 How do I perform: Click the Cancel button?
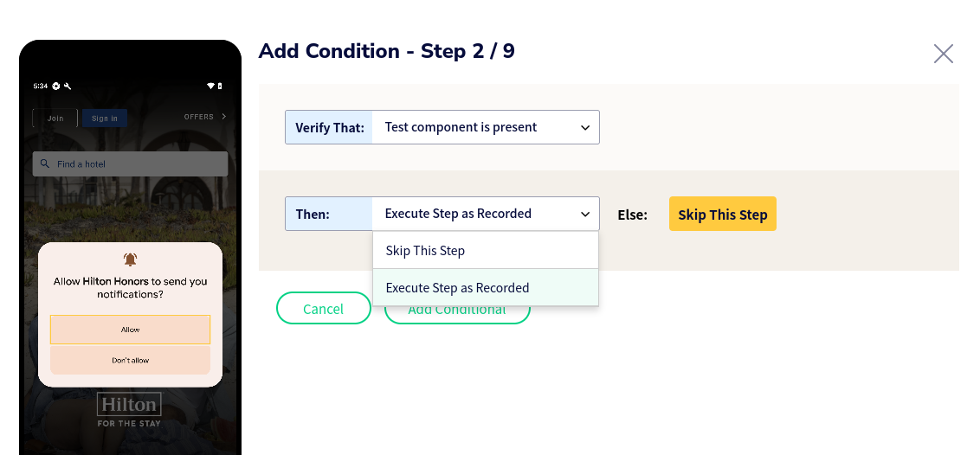324,308
